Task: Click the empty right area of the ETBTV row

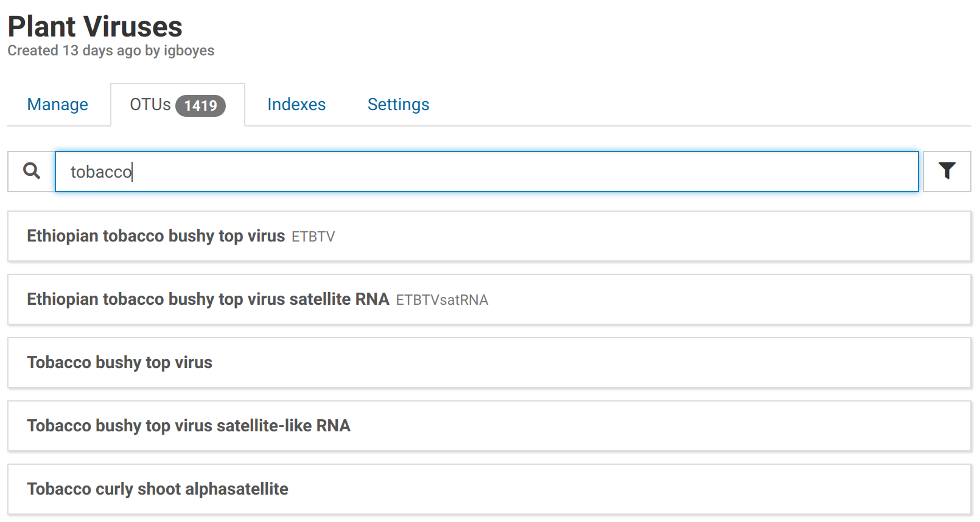Action: 670,236
